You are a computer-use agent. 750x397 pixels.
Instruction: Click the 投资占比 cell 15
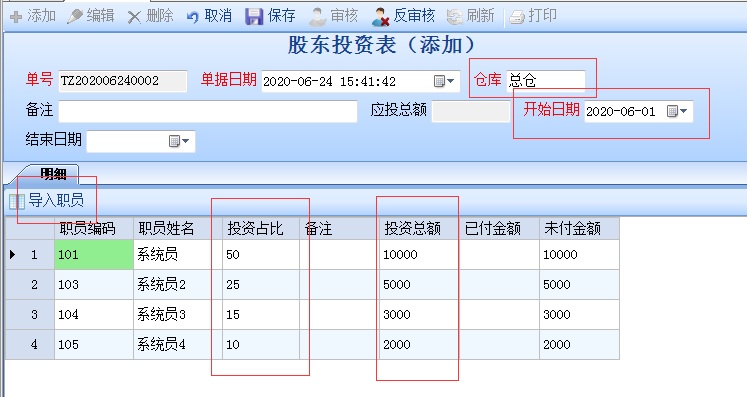[x=261, y=315]
